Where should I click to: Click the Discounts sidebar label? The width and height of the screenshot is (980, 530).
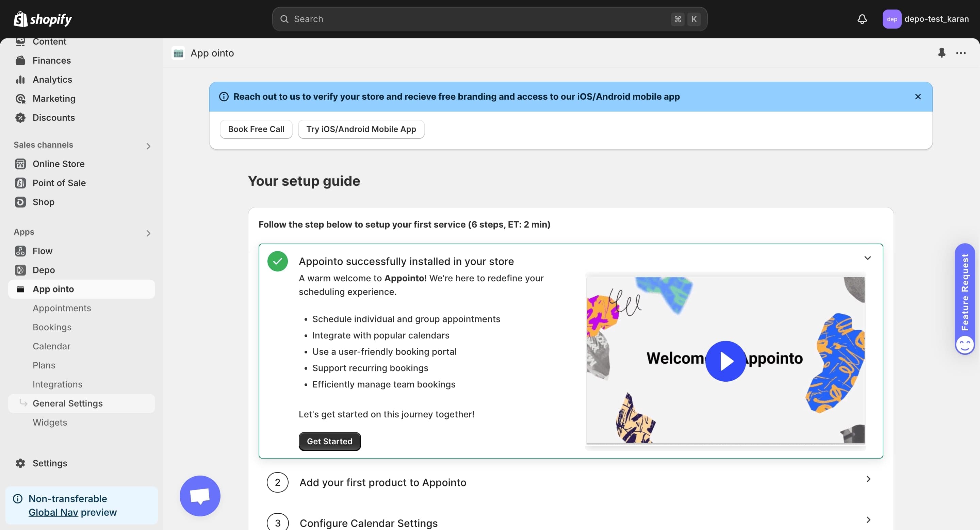pyautogui.click(x=54, y=117)
